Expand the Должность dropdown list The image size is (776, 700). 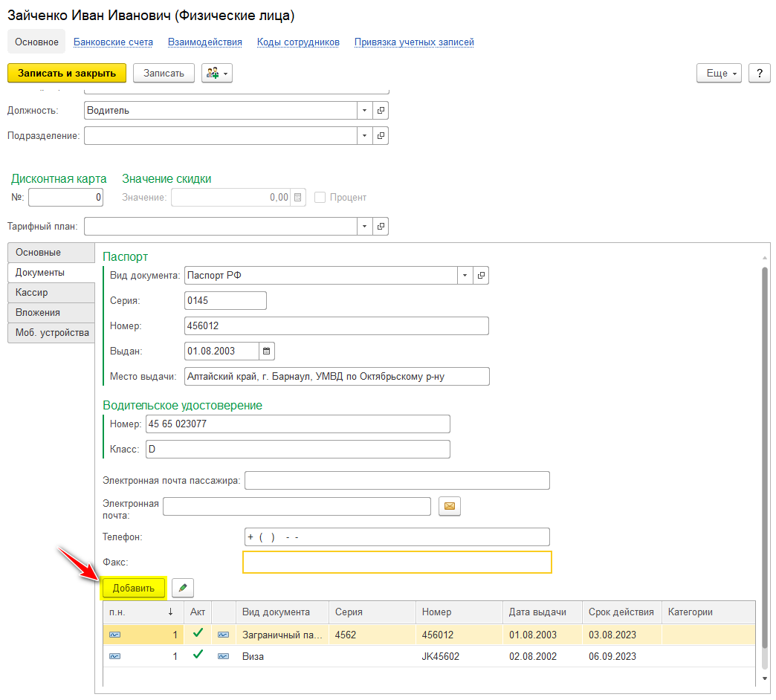tap(364, 111)
